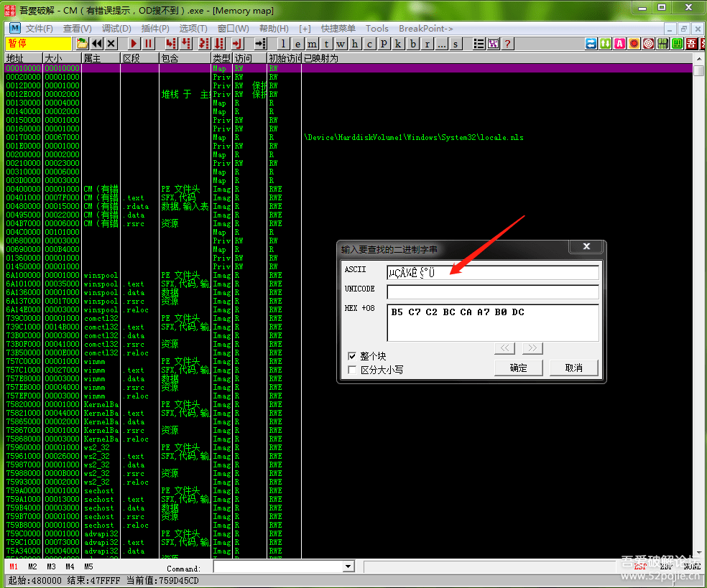Image resolution: width=707 pixels, height=588 pixels.
Task: Open the Tools menu
Action: [377, 29]
